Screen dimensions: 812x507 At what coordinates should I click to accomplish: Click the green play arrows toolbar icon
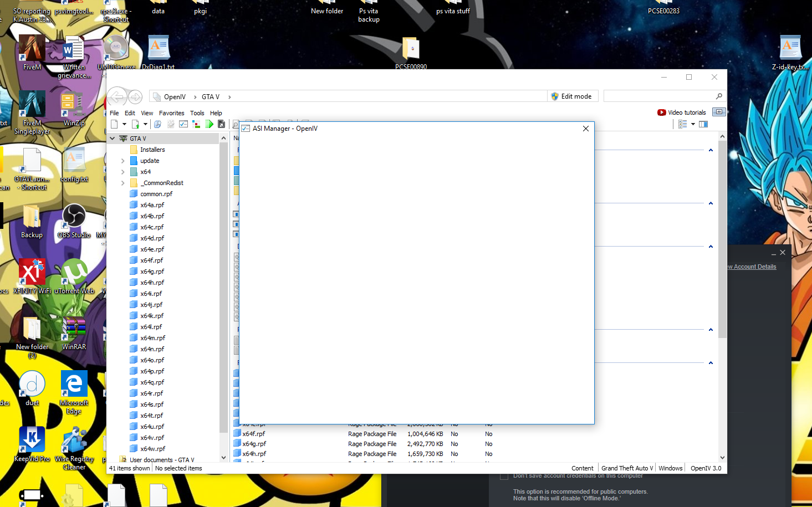coord(209,124)
